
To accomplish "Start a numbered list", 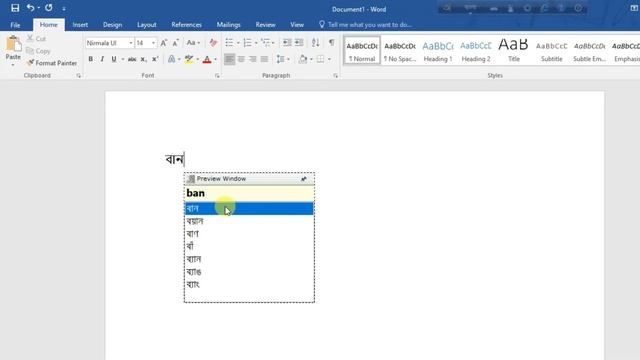I will pos(247,43).
